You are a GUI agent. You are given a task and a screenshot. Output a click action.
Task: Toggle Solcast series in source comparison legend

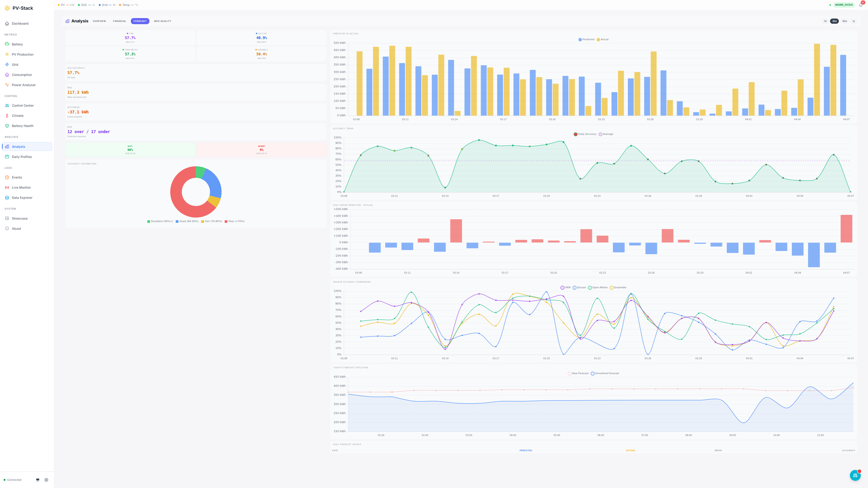click(x=579, y=288)
